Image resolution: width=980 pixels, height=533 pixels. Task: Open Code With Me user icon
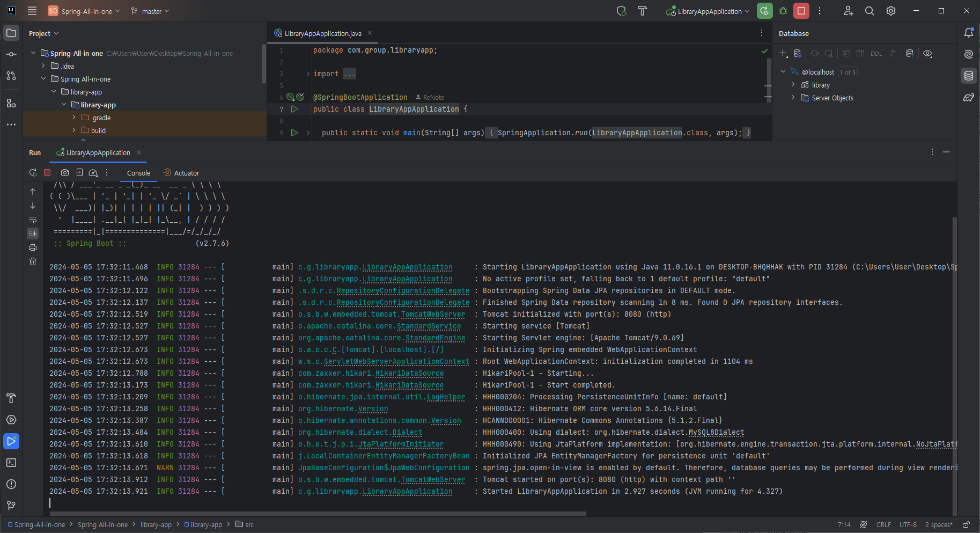click(848, 11)
